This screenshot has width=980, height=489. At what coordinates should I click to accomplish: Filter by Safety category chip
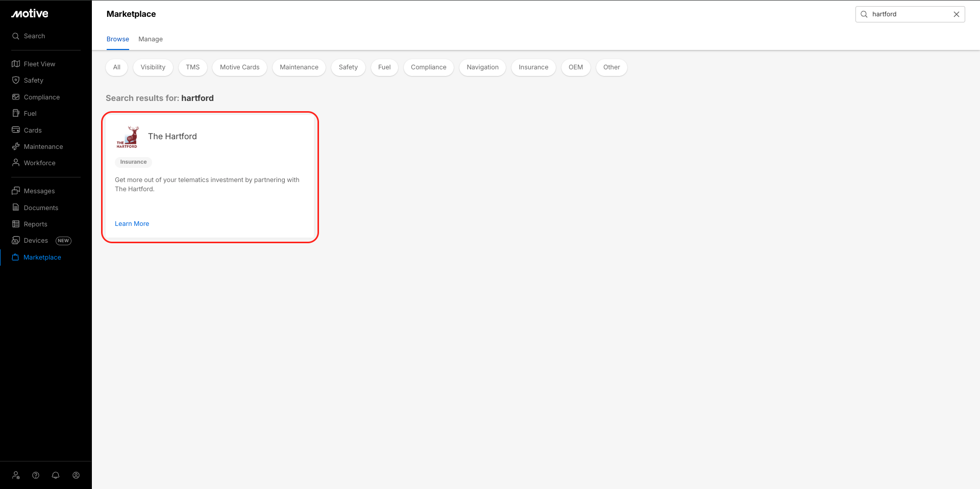[348, 67]
